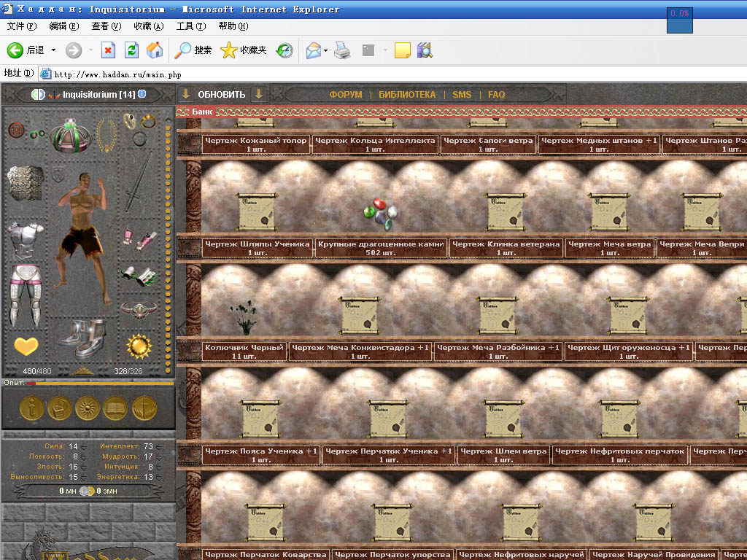Open the gold sun medallion button
The width and height of the screenshot is (747, 560).
[x=88, y=408]
